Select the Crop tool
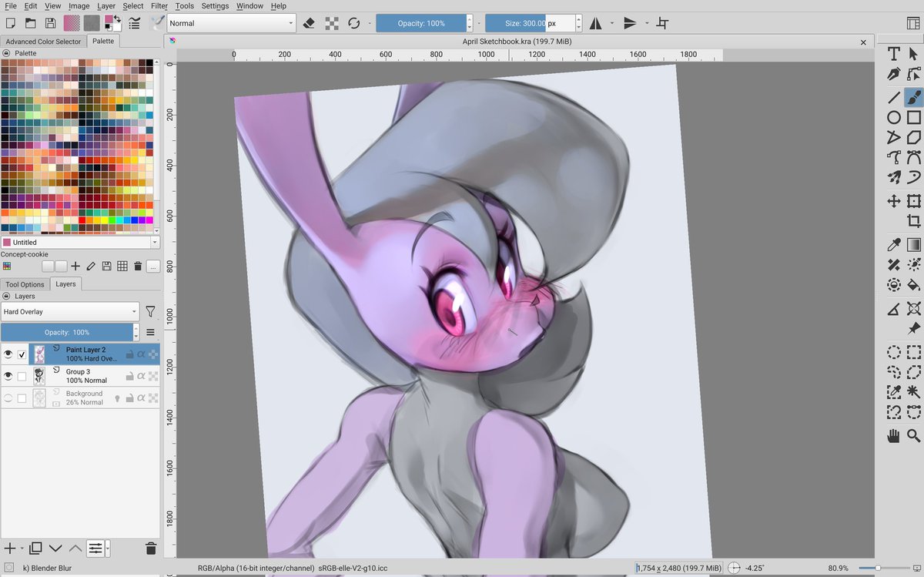The image size is (924, 577). click(913, 221)
